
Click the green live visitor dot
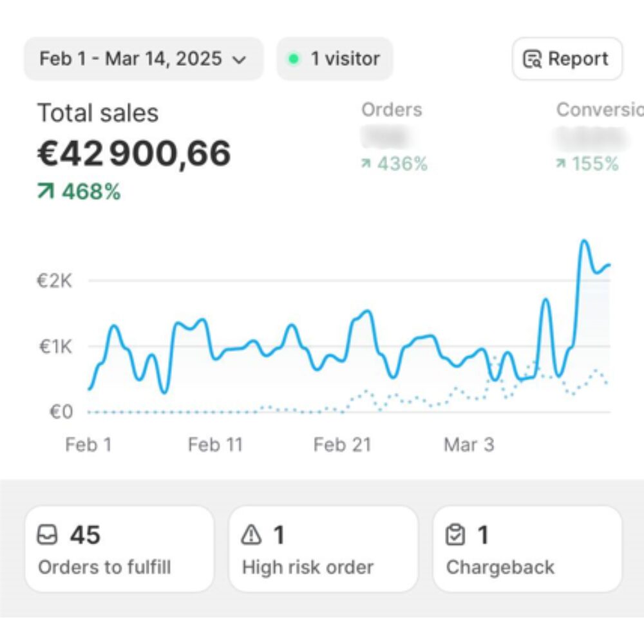tap(294, 59)
